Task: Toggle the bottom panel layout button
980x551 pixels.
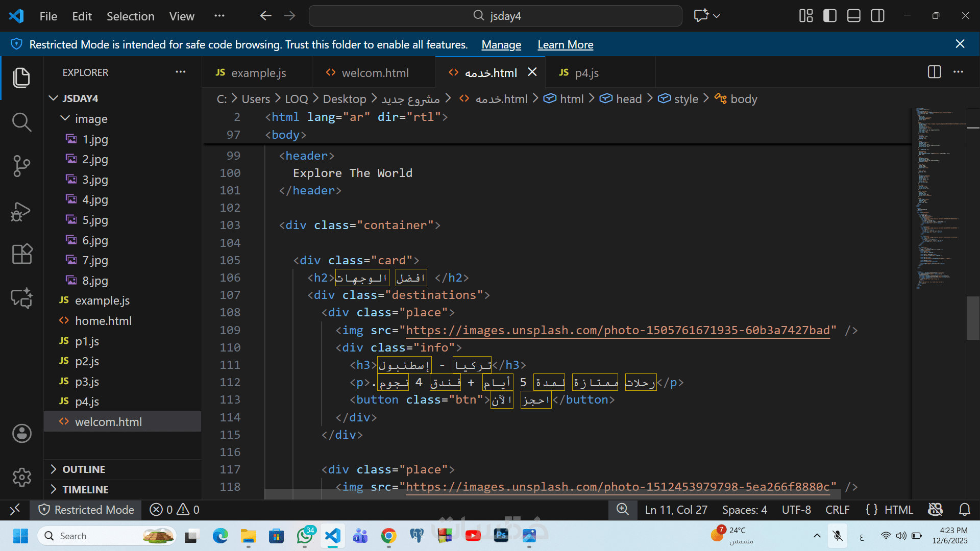Action: coord(854,16)
